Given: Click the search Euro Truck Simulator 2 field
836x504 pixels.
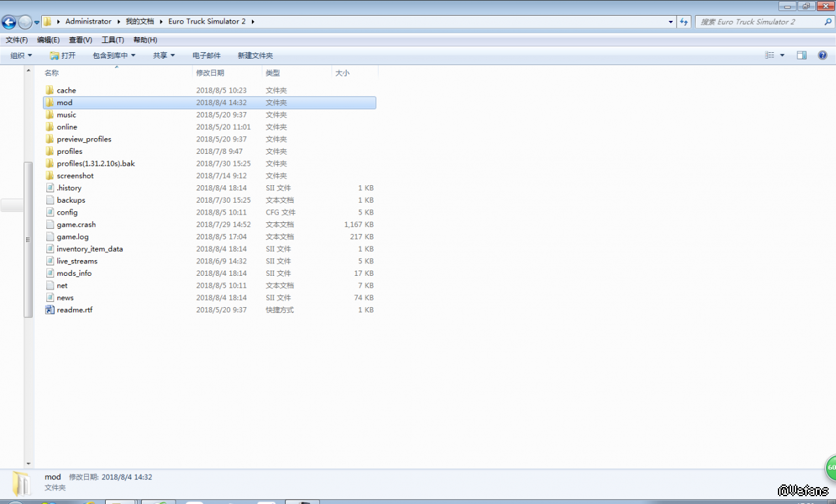Looking at the screenshot, I should (x=757, y=22).
